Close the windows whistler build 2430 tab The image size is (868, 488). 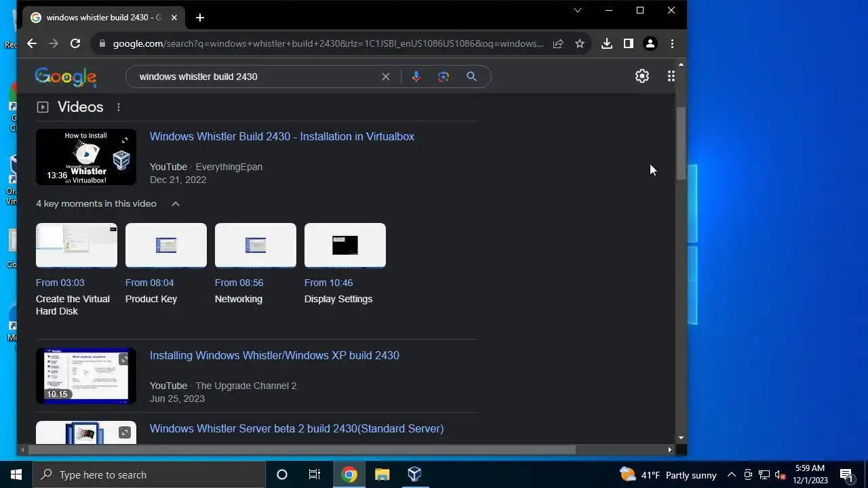(x=174, y=18)
